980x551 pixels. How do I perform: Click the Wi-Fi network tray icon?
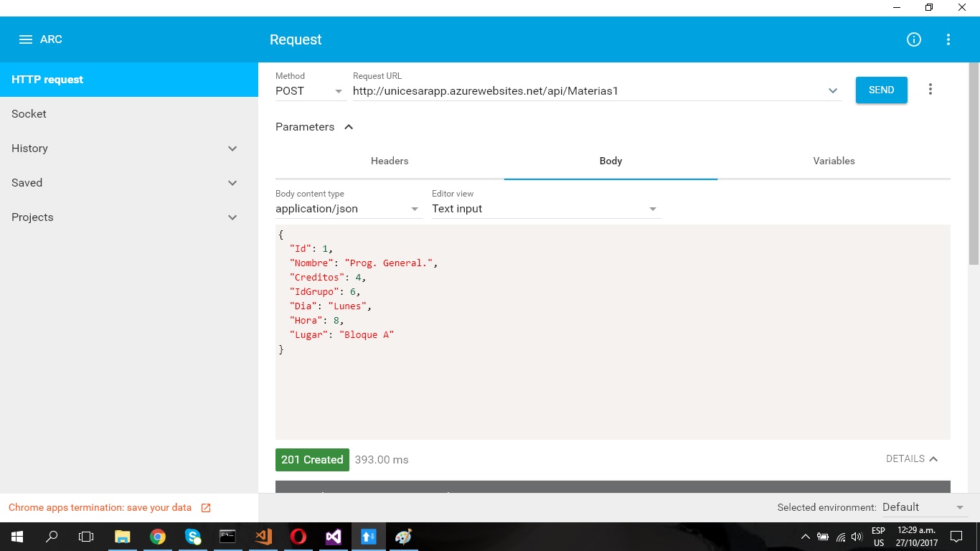click(841, 537)
